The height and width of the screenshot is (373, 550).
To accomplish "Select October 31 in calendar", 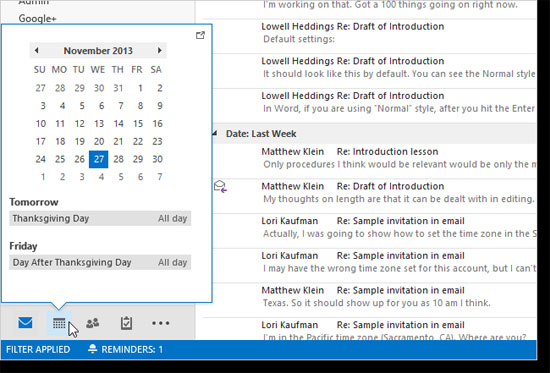I will (x=119, y=88).
